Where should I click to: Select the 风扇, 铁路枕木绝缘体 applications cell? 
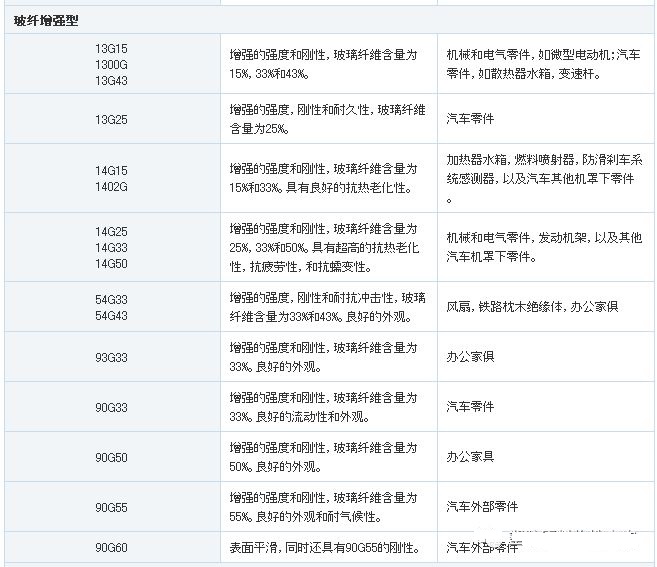pyautogui.click(x=532, y=307)
